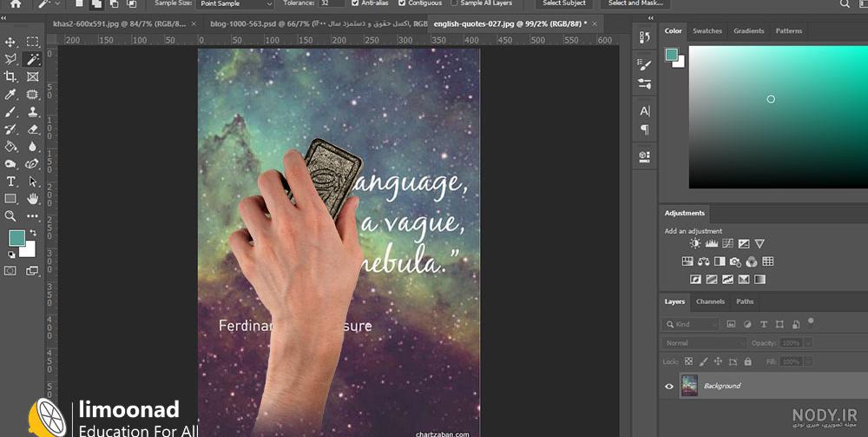Select the Eyedropper tool

click(10, 94)
